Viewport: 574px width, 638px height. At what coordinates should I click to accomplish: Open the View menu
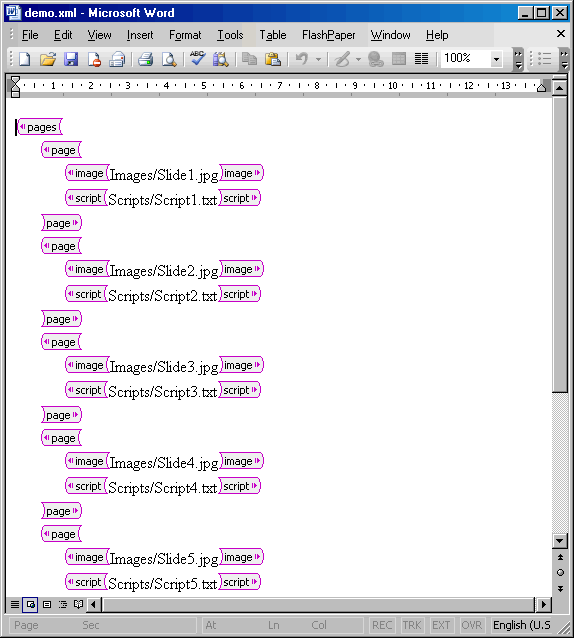pos(99,35)
